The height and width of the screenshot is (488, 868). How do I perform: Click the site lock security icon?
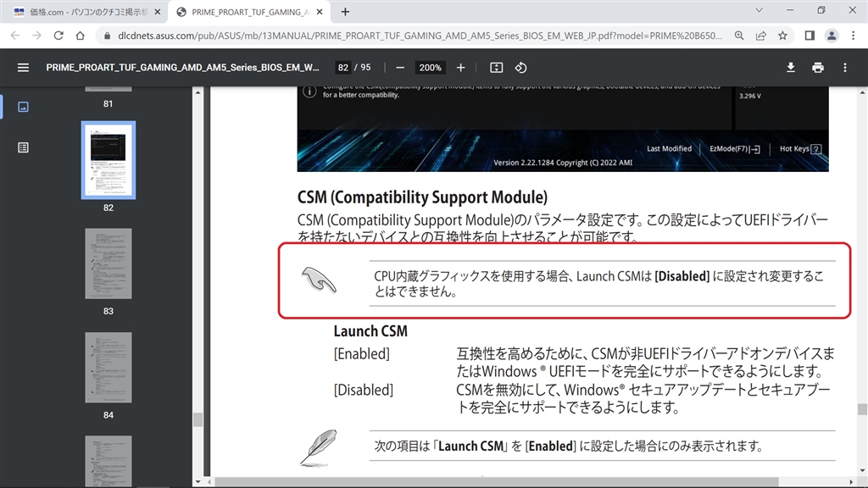107,36
